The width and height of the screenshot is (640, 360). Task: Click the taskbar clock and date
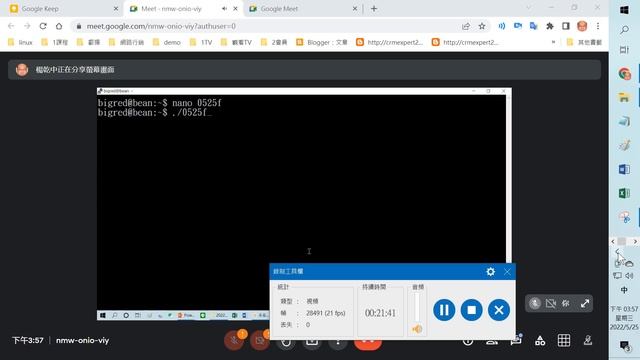coord(624,318)
